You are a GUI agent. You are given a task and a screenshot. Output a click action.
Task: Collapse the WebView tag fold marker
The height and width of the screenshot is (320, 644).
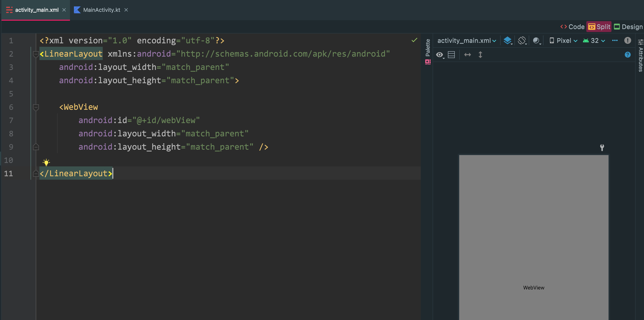[36, 107]
